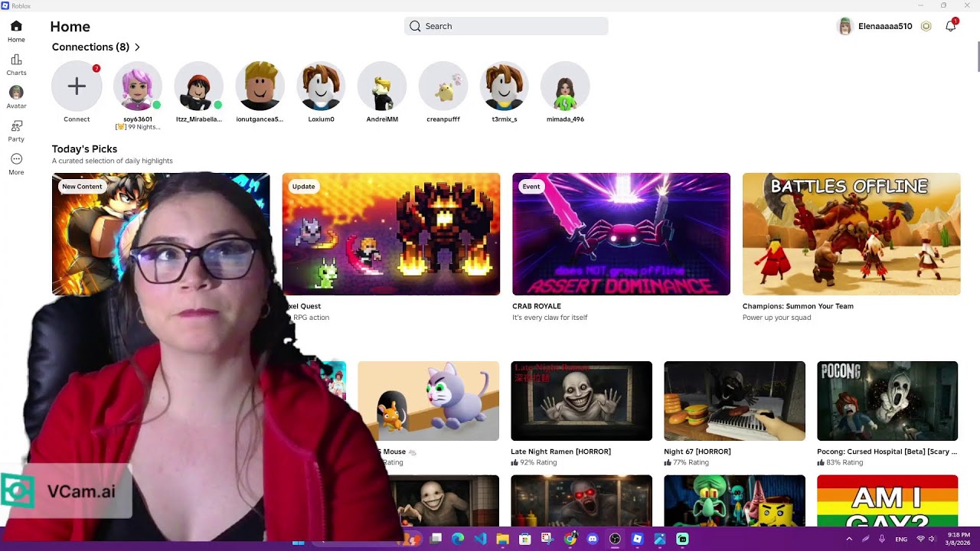This screenshot has width=980, height=551.
Task: Open Loxium0's avatar
Action: (321, 86)
